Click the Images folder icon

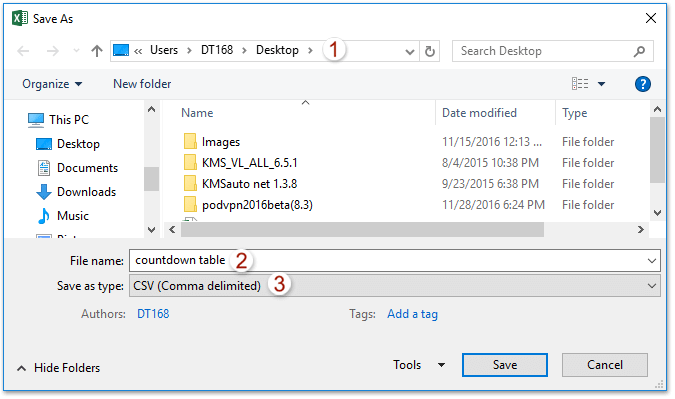(x=190, y=141)
